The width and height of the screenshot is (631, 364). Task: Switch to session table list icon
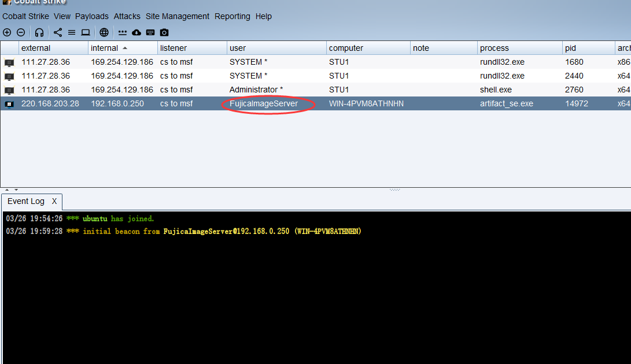click(x=72, y=32)
